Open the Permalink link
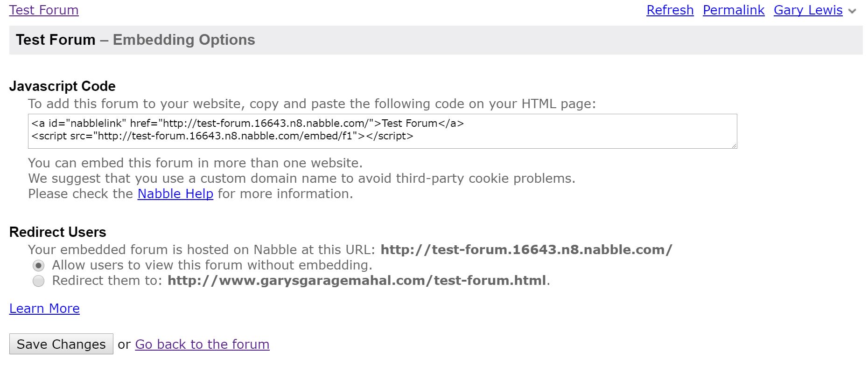Image resolution: width=868 pixels, height=373 pixels. [733, 10]
